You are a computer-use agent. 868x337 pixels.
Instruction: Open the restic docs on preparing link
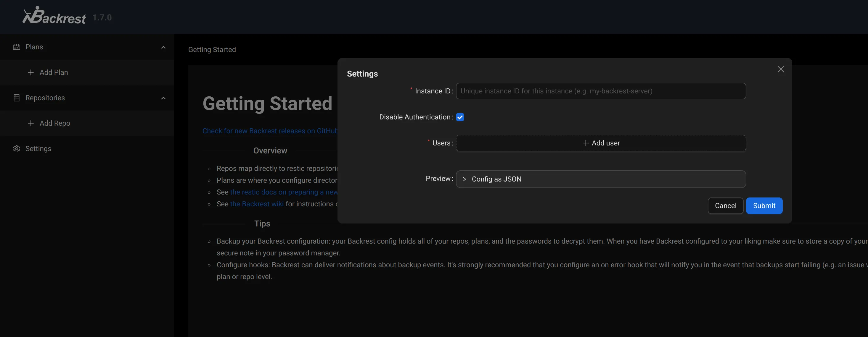284,192
